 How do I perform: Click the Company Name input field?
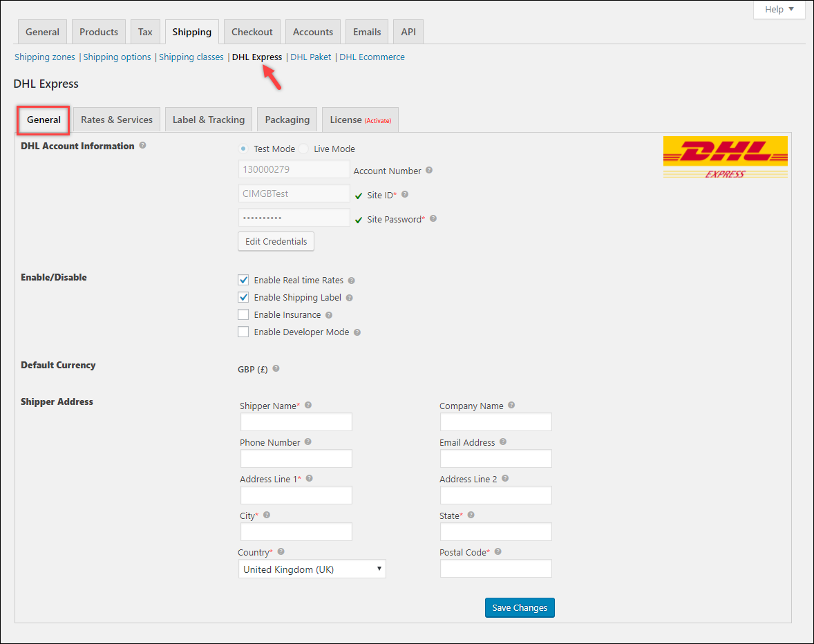(495, 422)
